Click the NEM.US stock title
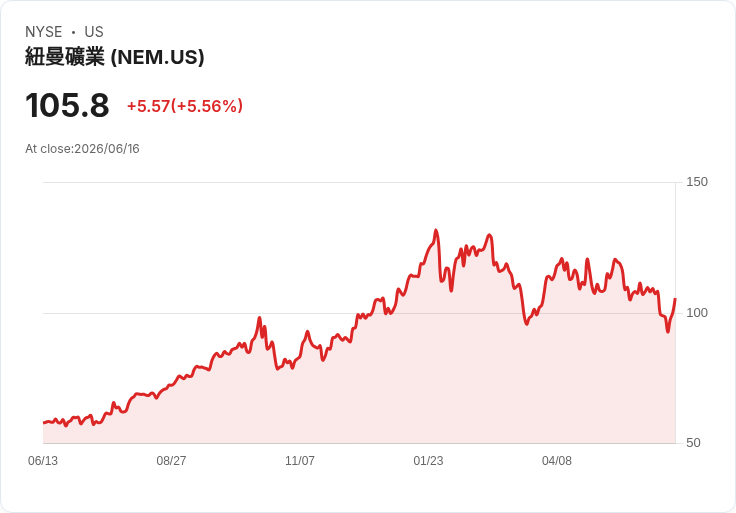This screenshot has width=736, height=513. click(115, 57)
